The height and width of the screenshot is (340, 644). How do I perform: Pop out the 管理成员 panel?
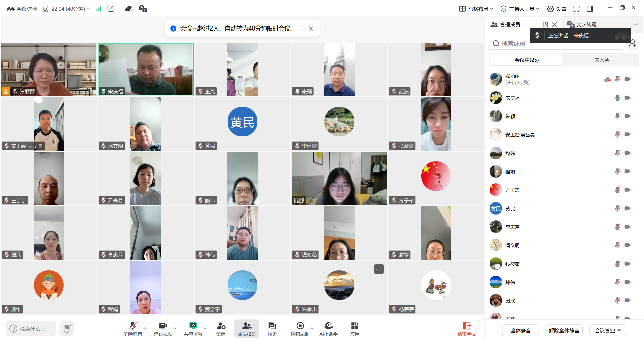pos(545,24)
